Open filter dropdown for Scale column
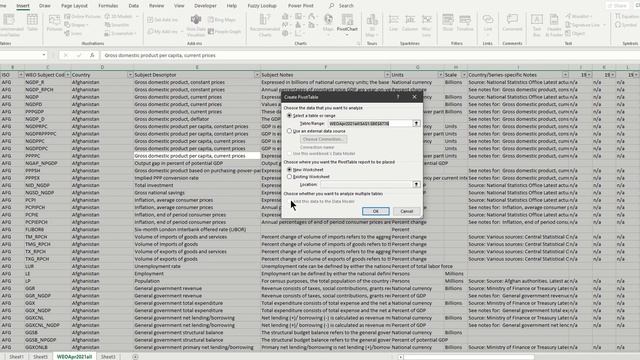 coord(464,75)
